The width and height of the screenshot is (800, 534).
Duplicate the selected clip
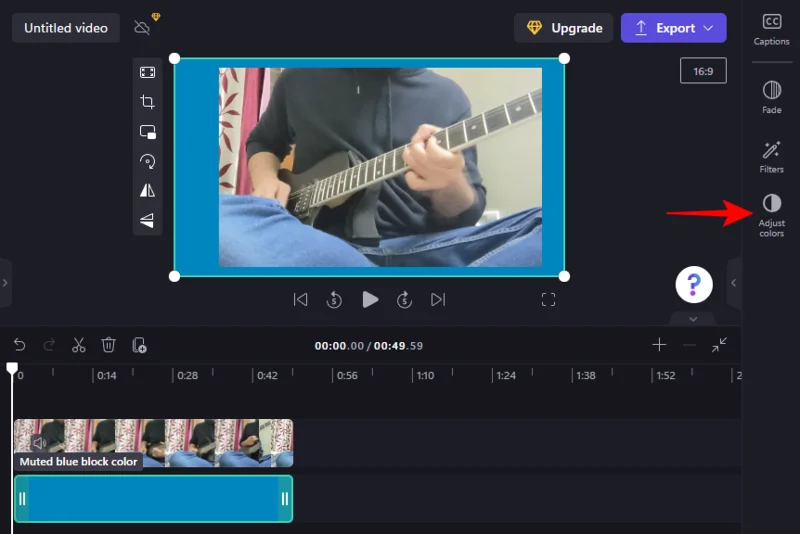pyautogui.click(x=139, y=345)
